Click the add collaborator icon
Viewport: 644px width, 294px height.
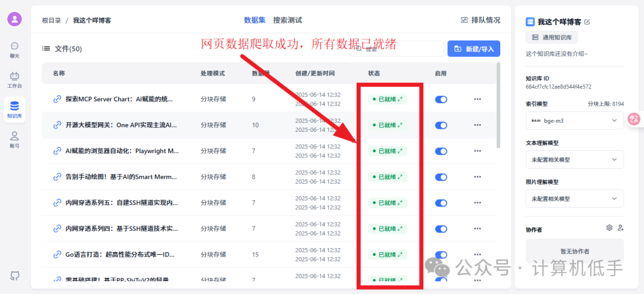(x=621, y=227)
